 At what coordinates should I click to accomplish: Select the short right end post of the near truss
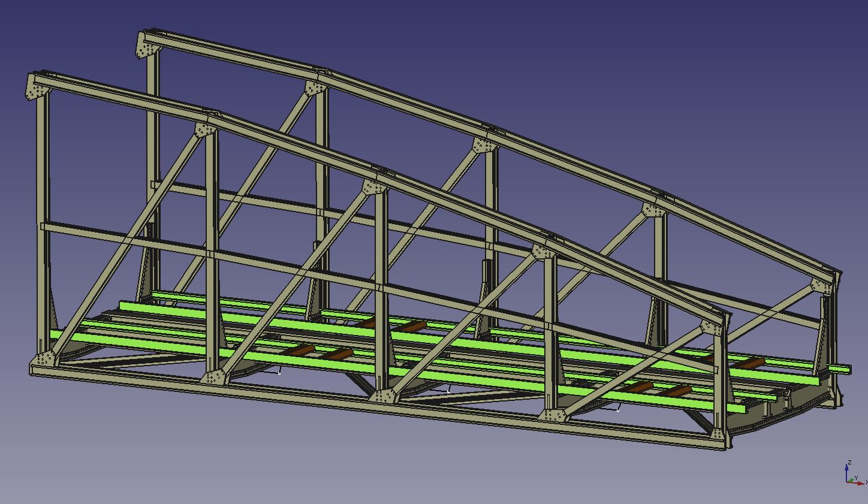[719, 384]
